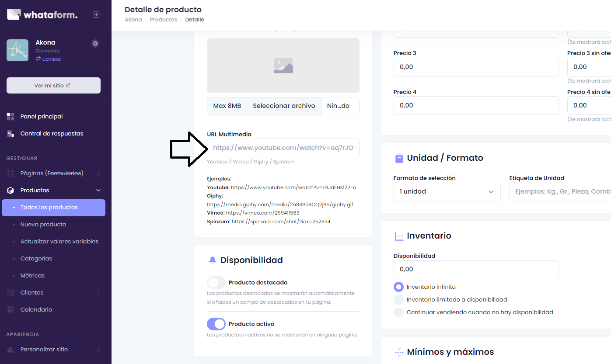Select Continuar vendiendo cuando no hay disponibilidad

(398, 312)
